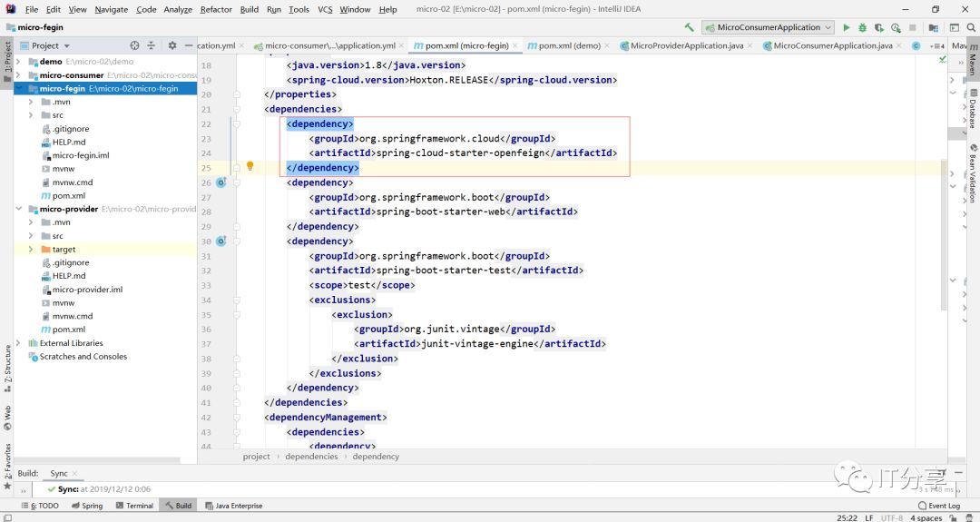Open the Terminal tool window
The image size is (980, 522).
point(133,506)
